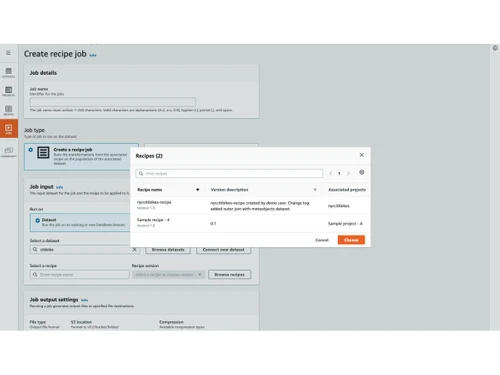
Task: Focus the Select a dataset search field
Action: [85, 250]
